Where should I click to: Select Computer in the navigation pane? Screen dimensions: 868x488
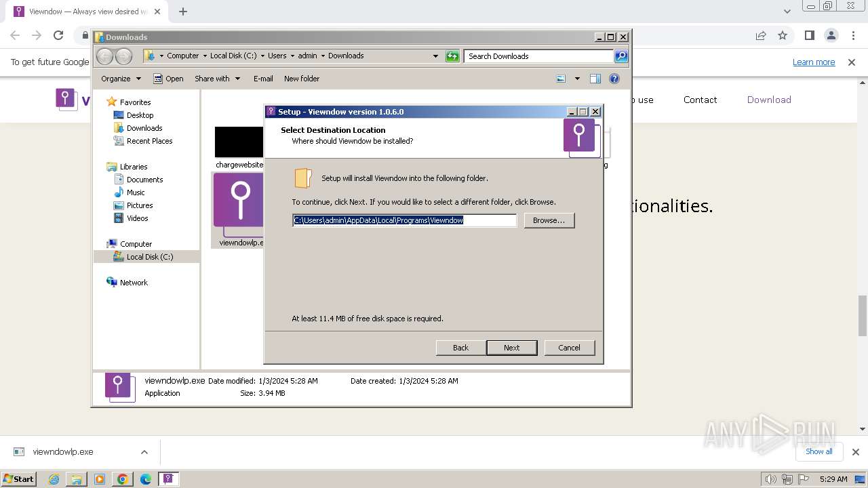136,244
